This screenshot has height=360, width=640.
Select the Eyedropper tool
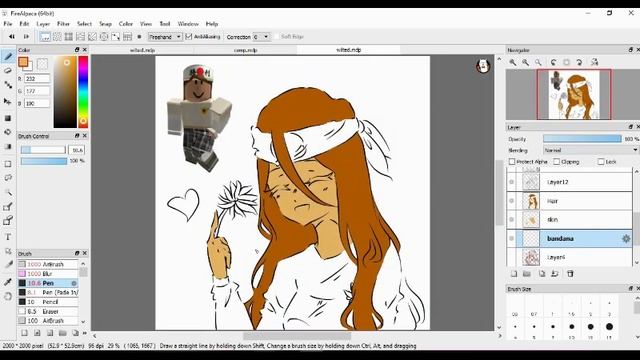click(x=8, y=282)
